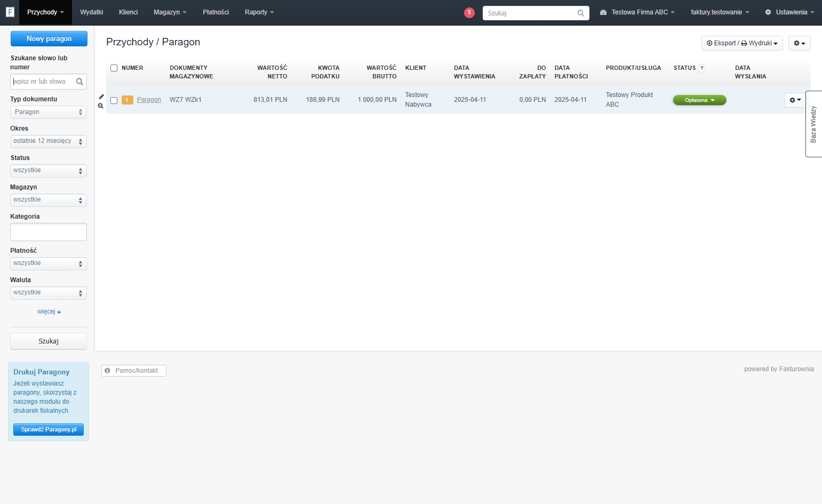The height and width of the screenshot is (504, 822).
Task: Open the Ustawienia settings menu
Action: [x=789, y=12]
